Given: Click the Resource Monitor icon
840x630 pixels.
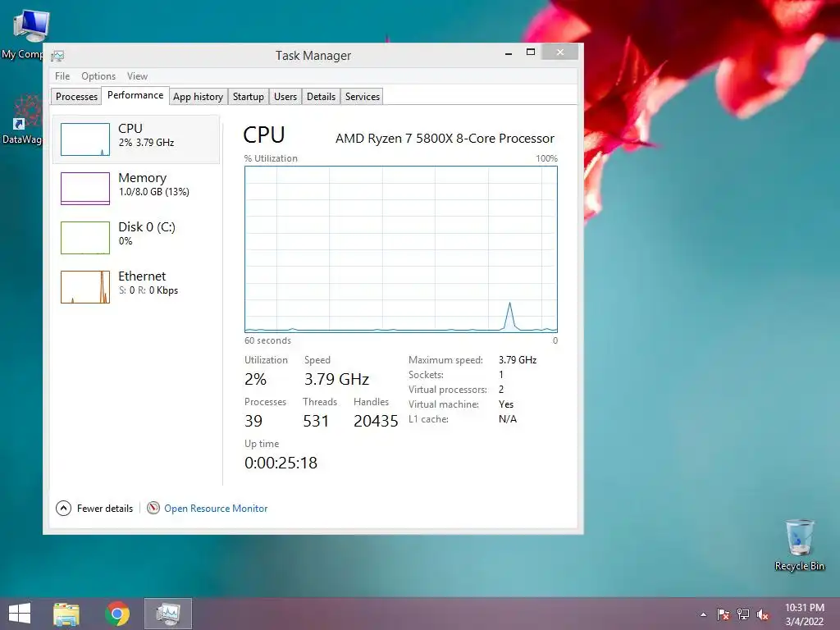Looking at the screenshot, I should [x=153, y=508].
